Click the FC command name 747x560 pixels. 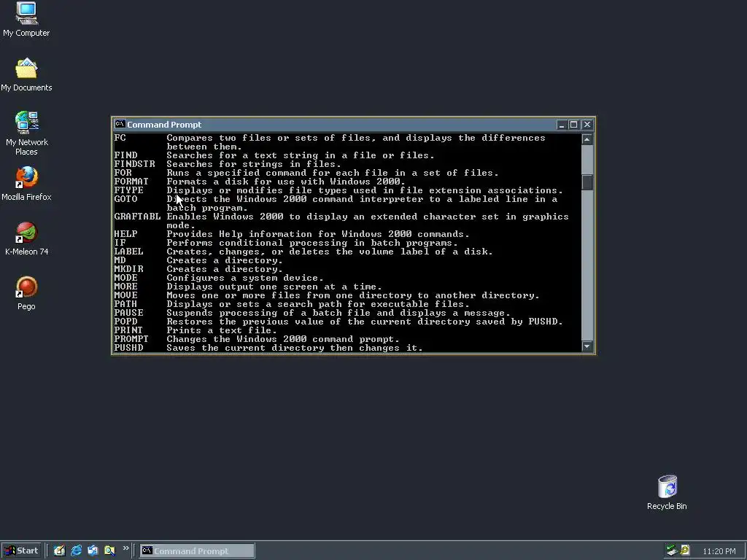(120, 138)
